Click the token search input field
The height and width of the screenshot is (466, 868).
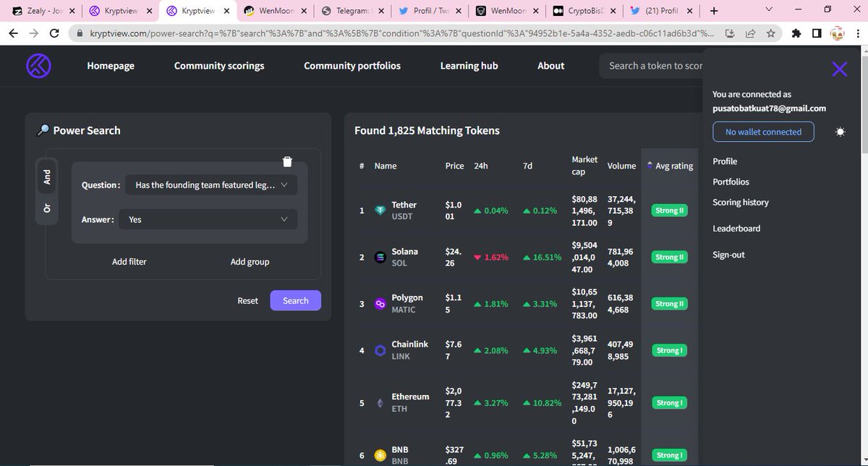652,66
